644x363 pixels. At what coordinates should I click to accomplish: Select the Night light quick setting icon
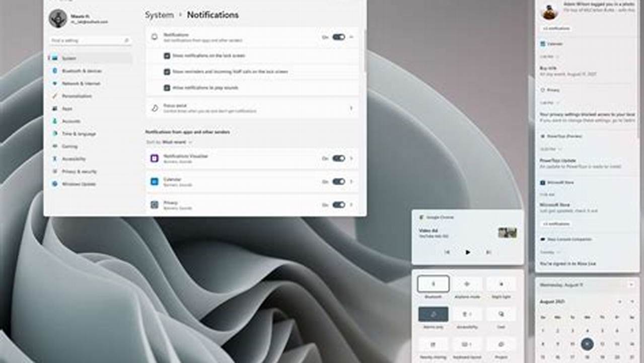tap(500, 284)
